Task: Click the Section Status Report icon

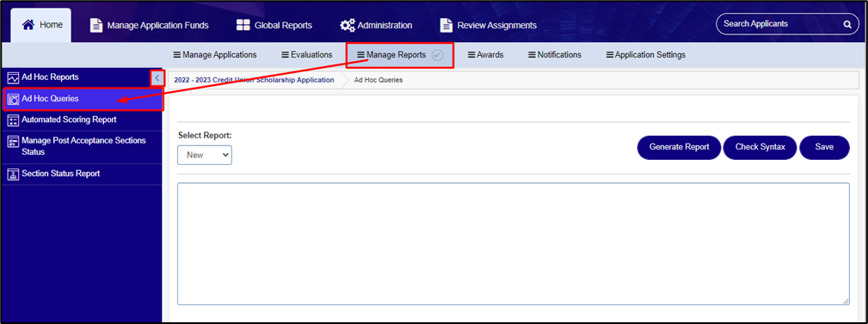Action: coord(13,174)
